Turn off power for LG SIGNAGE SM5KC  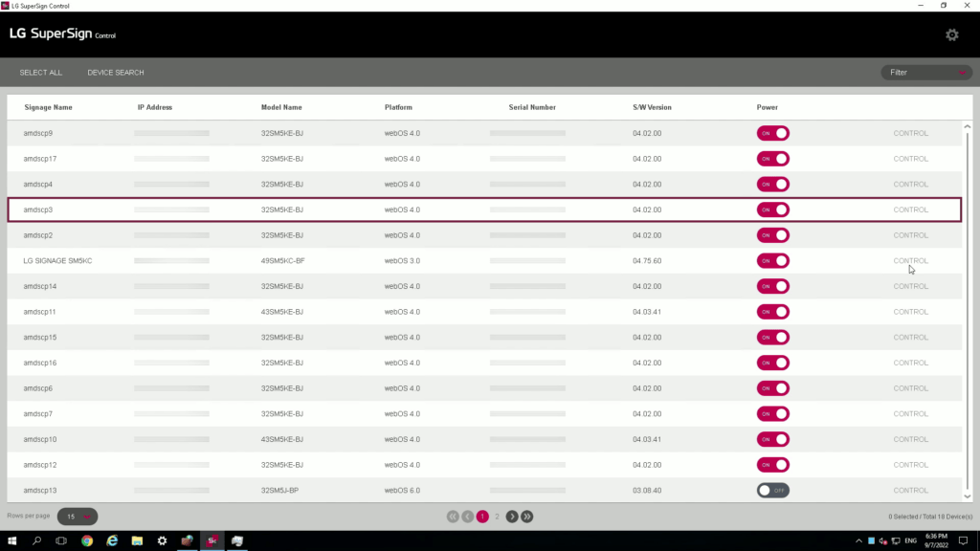click(x=773, y=260)
